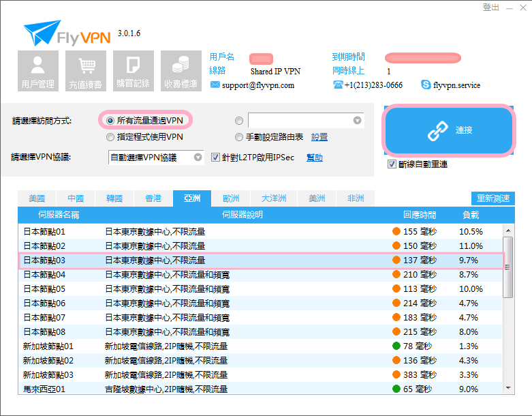Open the 購買記錄 purchase records icon
532x416 pixels.
click(x=134, y=71)
